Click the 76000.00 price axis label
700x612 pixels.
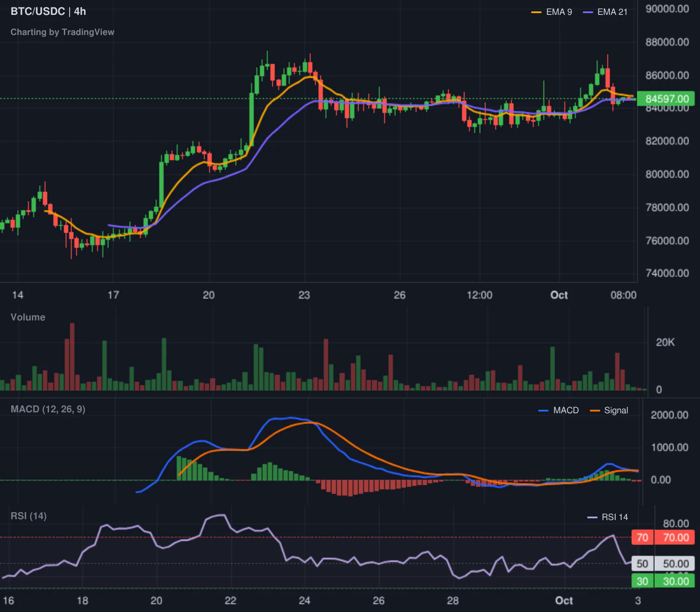(x=667, y=241)
